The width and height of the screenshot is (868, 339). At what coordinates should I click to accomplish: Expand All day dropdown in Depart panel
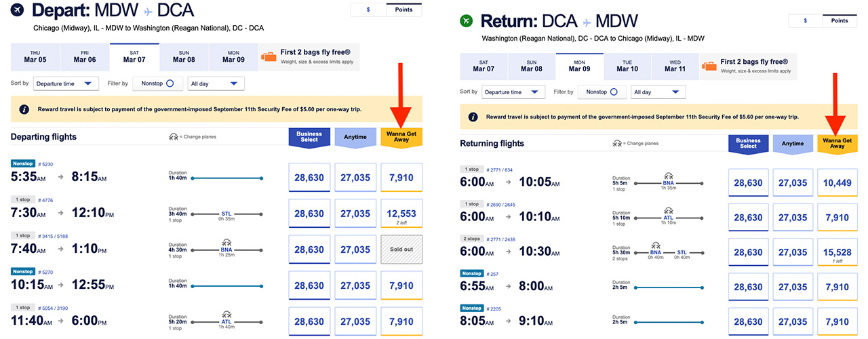tap(216, 83)
